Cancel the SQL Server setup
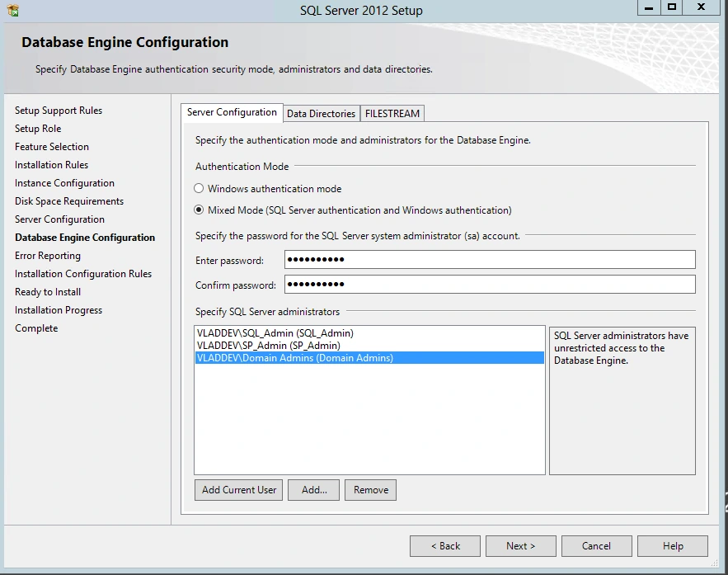The image size is (728, 575). (597, 546)
